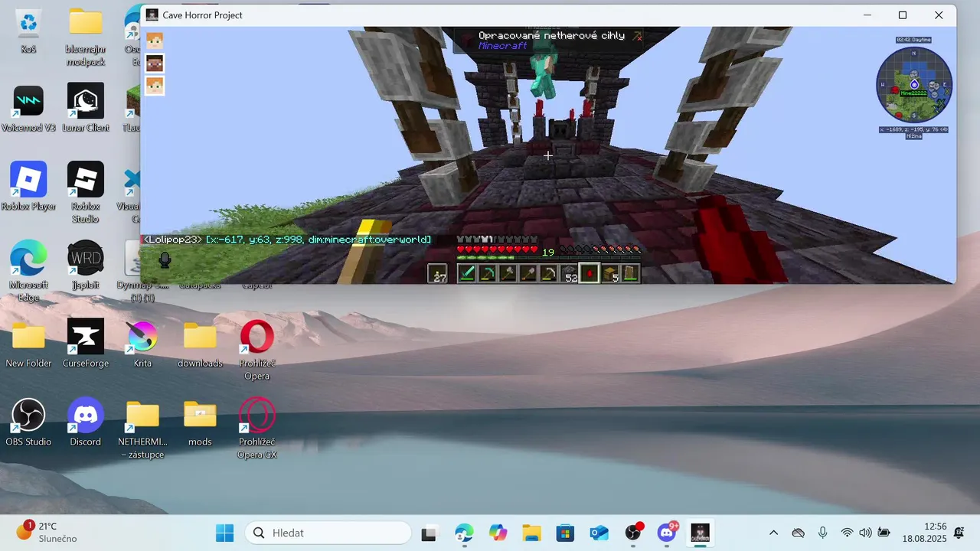Open the Wi-Fi network flyout
The image size is (980, 551).
[x=847, y=533]
